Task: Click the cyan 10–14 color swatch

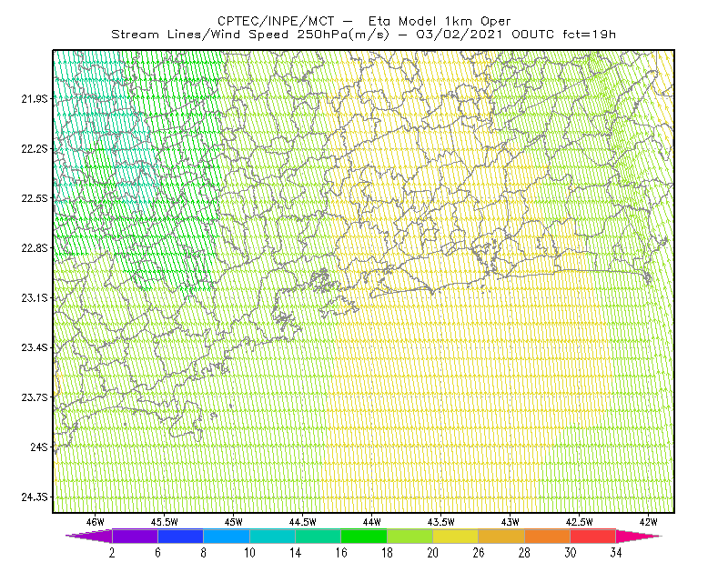Action: click(272, 536)
